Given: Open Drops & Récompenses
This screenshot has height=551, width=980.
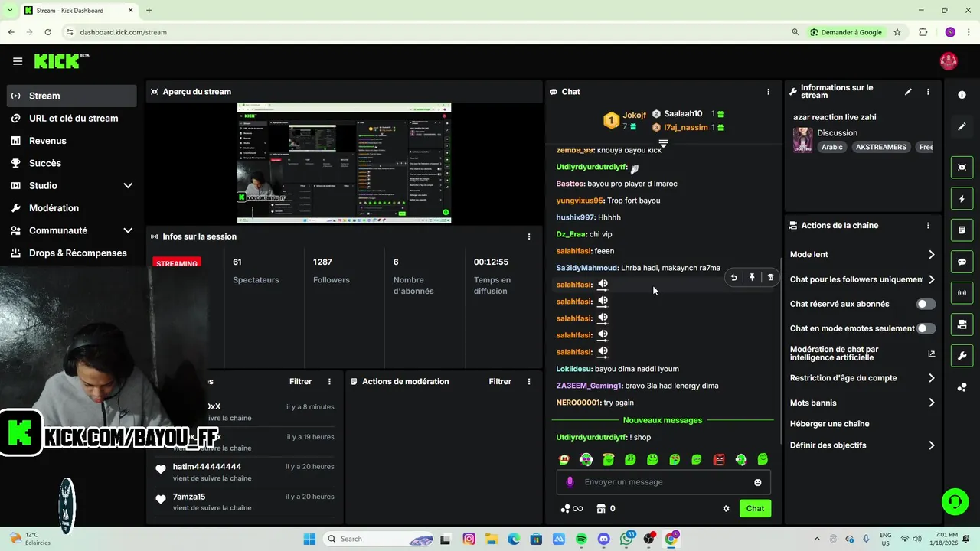Looking at the screenshot, I should pos(70,253).
